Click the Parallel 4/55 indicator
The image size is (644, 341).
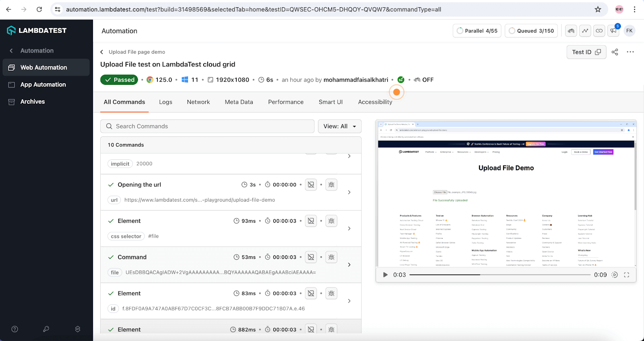tap(477, 31)
